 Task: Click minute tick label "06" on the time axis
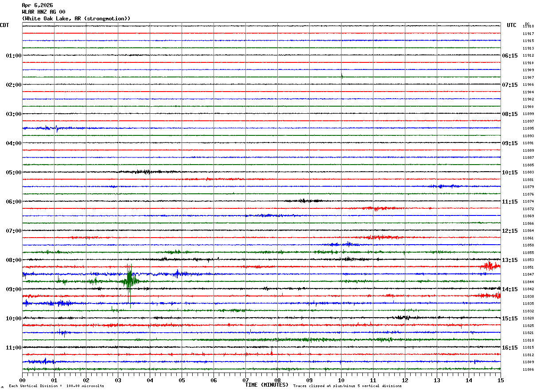point(214,380)
